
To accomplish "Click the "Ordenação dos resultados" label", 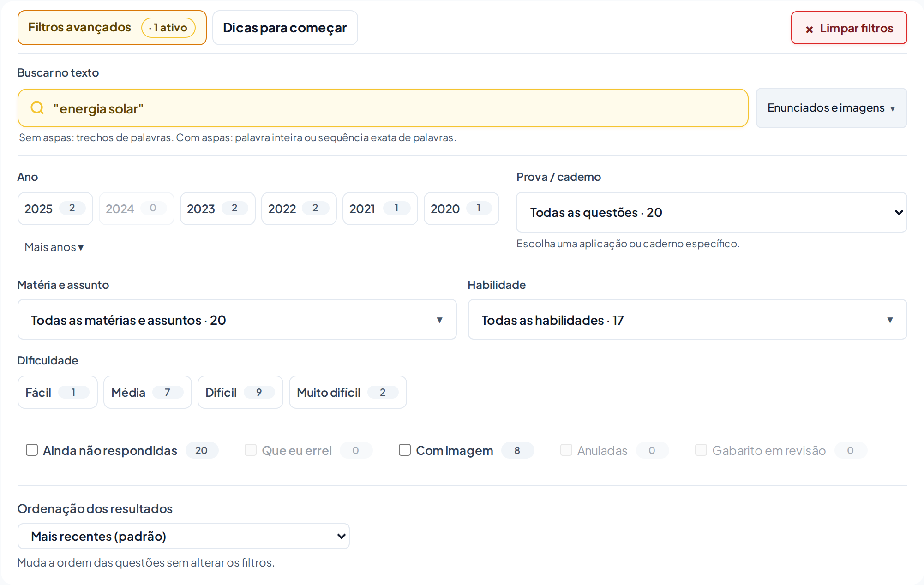I will pyautogui.click(x=95, y=508).
